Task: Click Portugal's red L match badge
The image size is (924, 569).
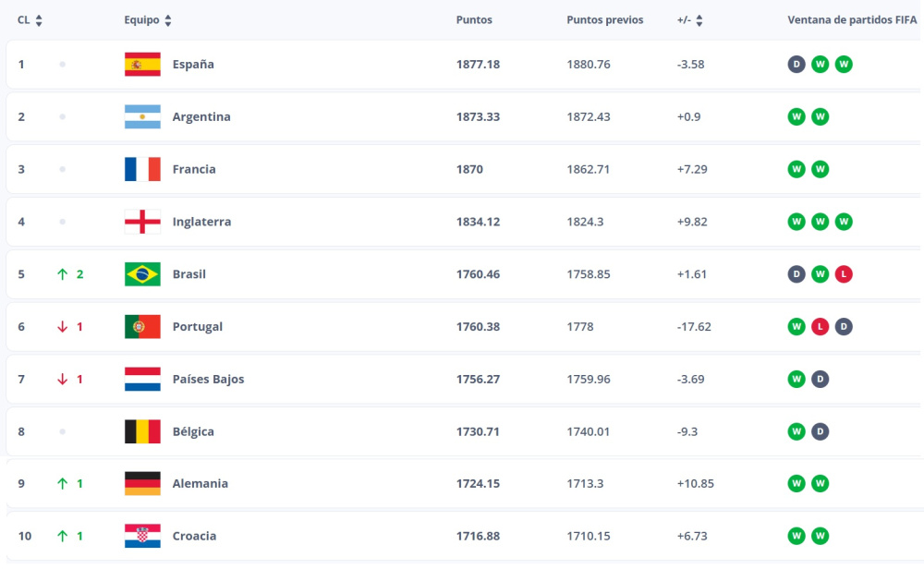Action: pos(821,327)
